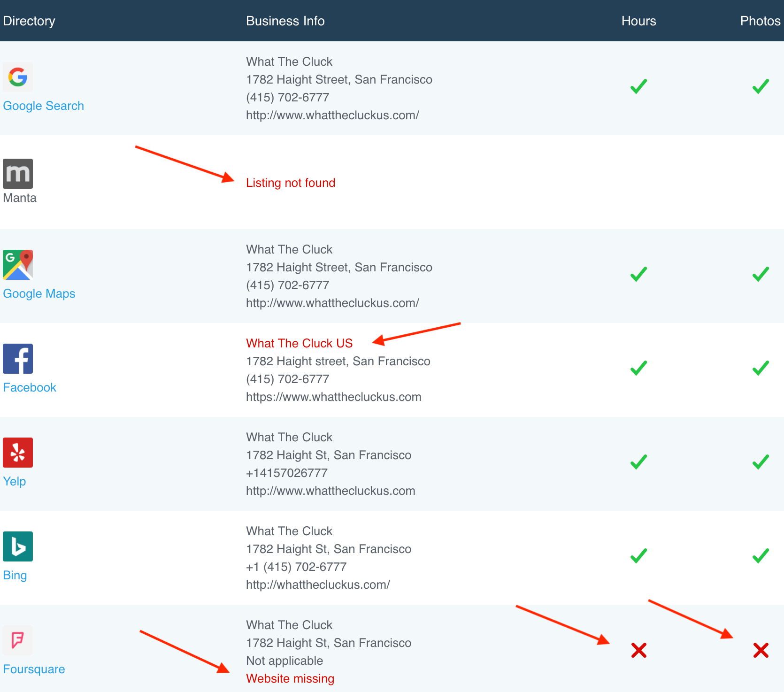Click Google Maps row's phone (415) 702-6777

pos(288,285)
